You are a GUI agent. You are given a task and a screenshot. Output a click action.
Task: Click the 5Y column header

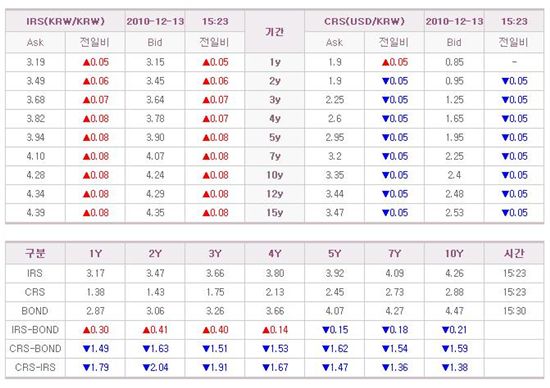pyautogui.click(x=335, y=253)
